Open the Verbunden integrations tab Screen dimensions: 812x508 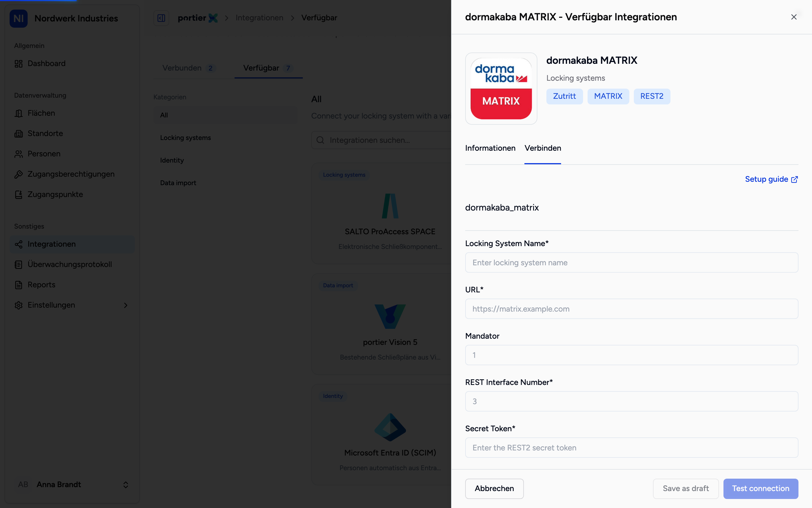(x=189, y=68)
